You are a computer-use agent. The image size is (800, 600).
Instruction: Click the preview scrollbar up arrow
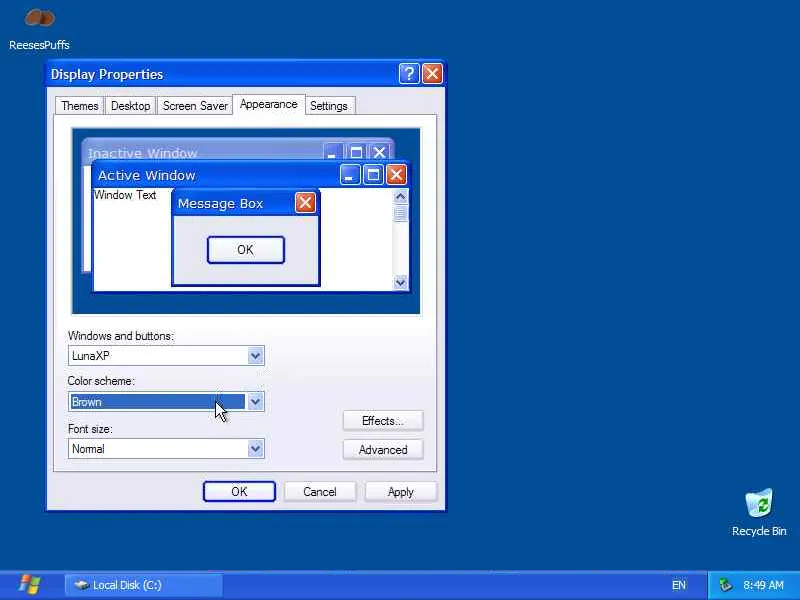(x=401, y=196)
